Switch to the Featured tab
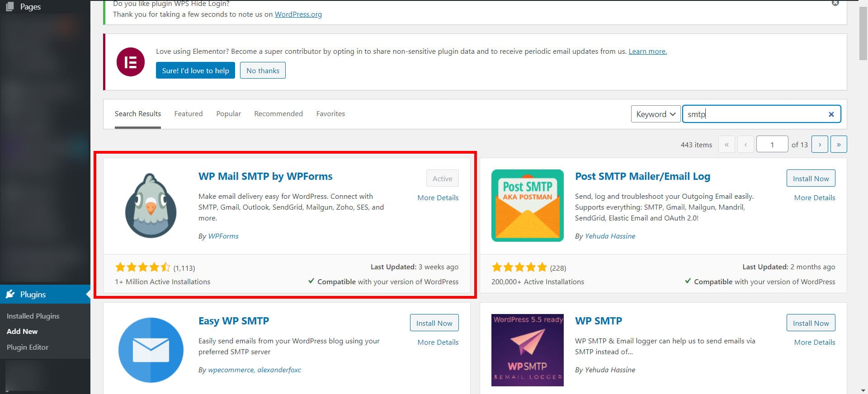Viewport: 868px width, 394px height. click(189, 114)
